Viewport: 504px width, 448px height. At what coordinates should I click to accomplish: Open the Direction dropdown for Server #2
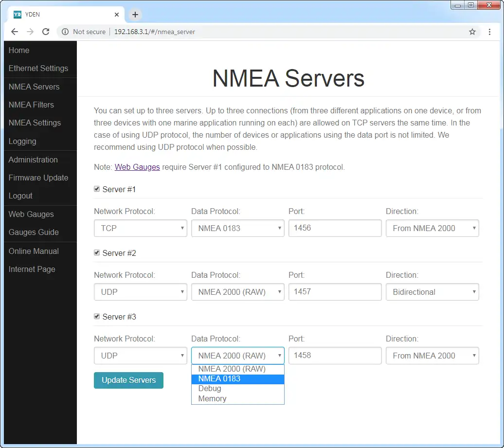point(432,292)
